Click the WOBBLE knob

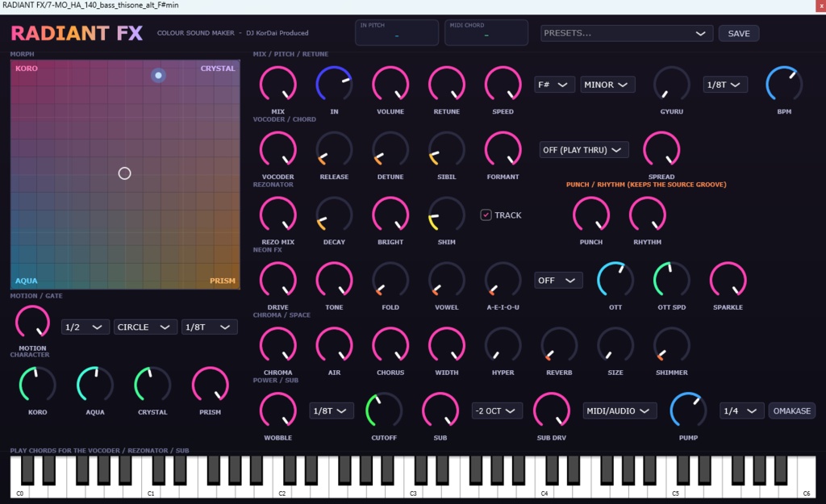(x=277, y=410)
